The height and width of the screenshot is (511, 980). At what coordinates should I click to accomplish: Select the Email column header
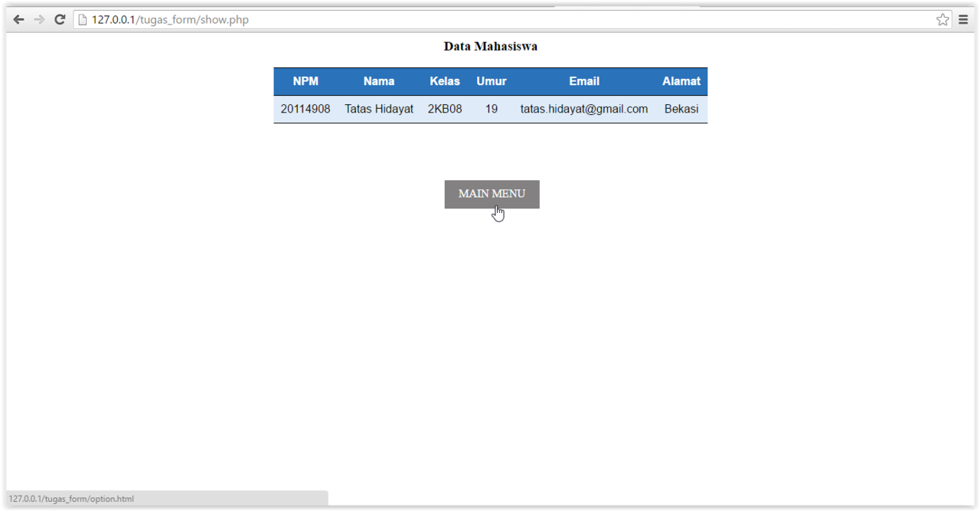pyautogui.click(x=584, y=81)
